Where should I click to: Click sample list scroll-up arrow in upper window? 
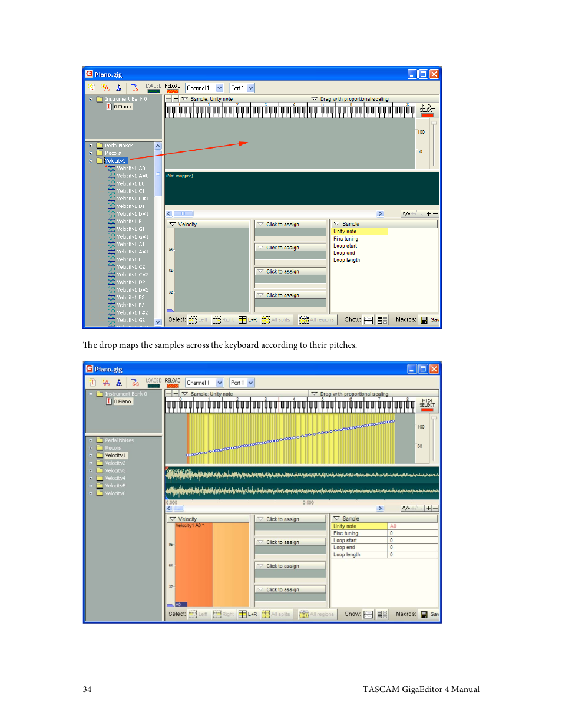(158, 146)
